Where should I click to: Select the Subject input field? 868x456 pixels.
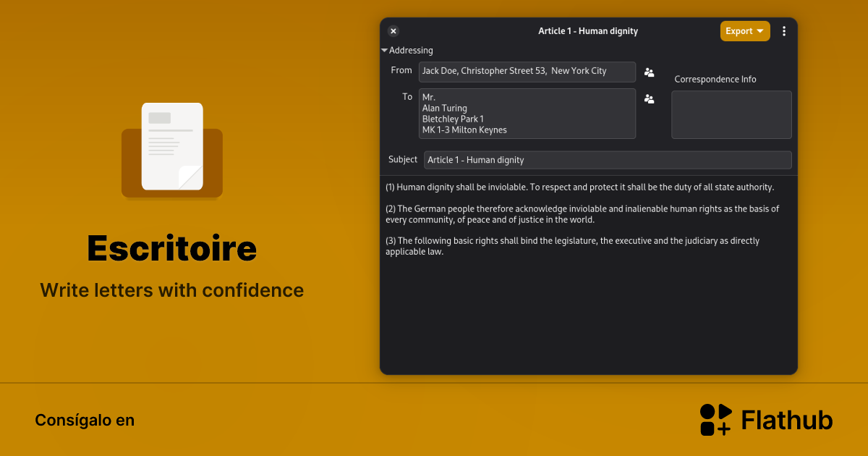pos(607,159)
